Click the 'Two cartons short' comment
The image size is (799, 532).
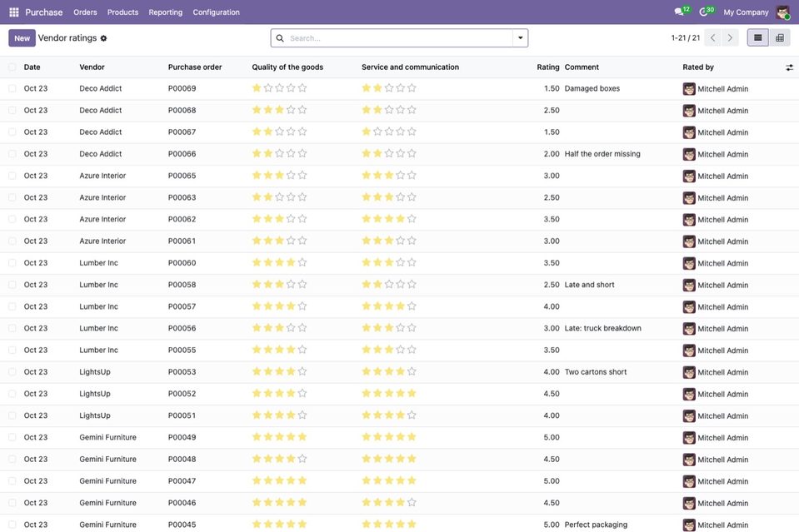pyautogui.click(x=596, y=371)
